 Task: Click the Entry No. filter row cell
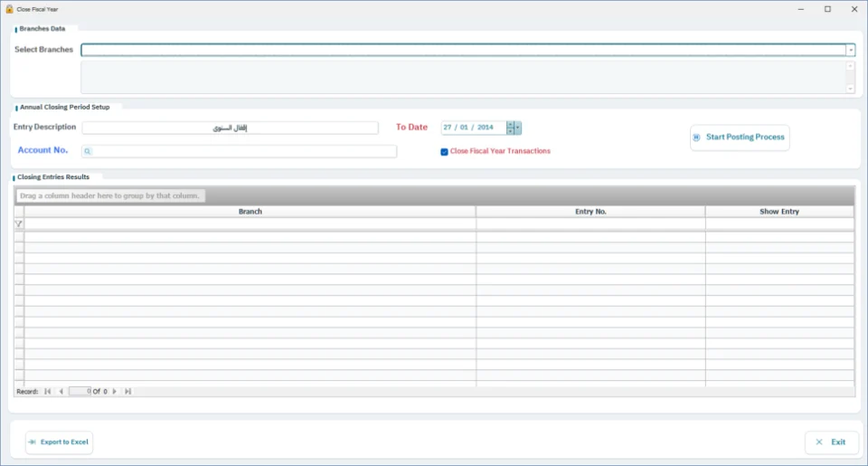point(590,223)
